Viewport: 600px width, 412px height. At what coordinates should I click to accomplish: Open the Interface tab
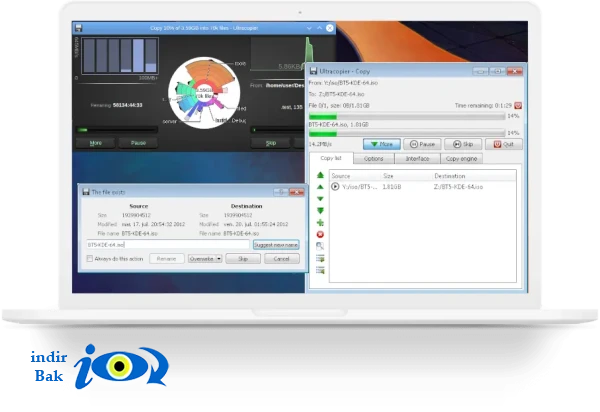[417, 158]
